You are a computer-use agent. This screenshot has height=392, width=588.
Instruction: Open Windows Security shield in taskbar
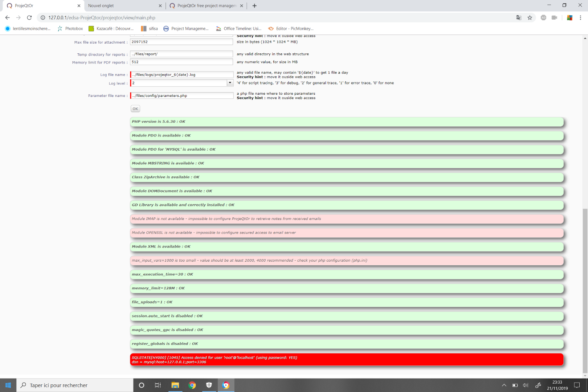point(209,385)
